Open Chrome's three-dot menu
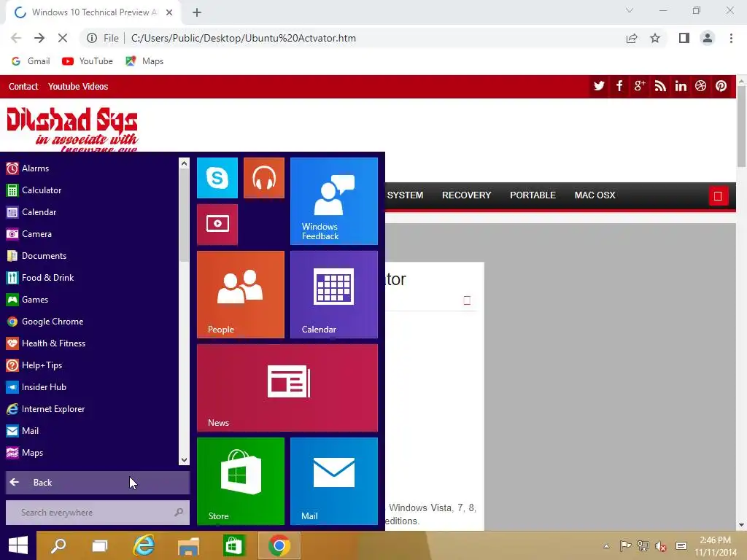This screenshot has width=747, height=560. 731,38
